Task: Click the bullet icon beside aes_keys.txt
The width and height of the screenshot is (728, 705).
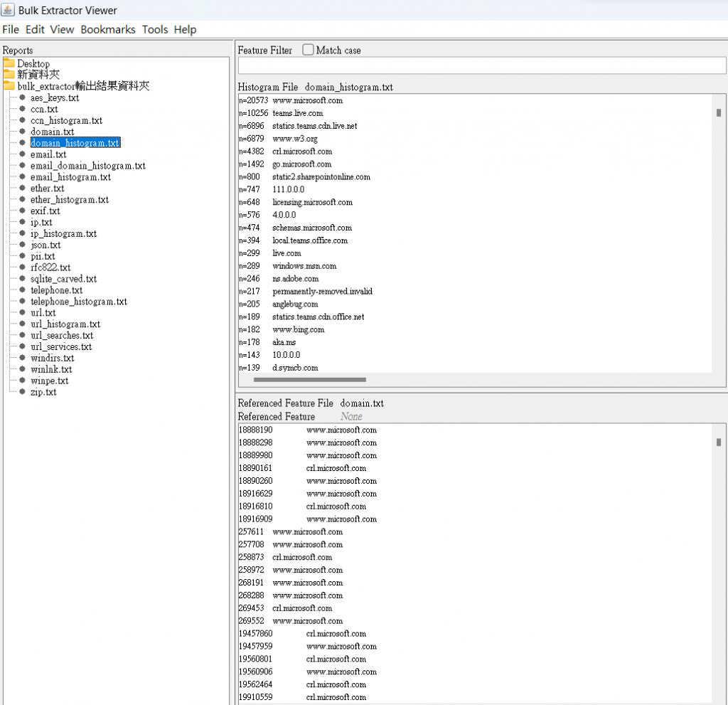Action: pos(22,97)
